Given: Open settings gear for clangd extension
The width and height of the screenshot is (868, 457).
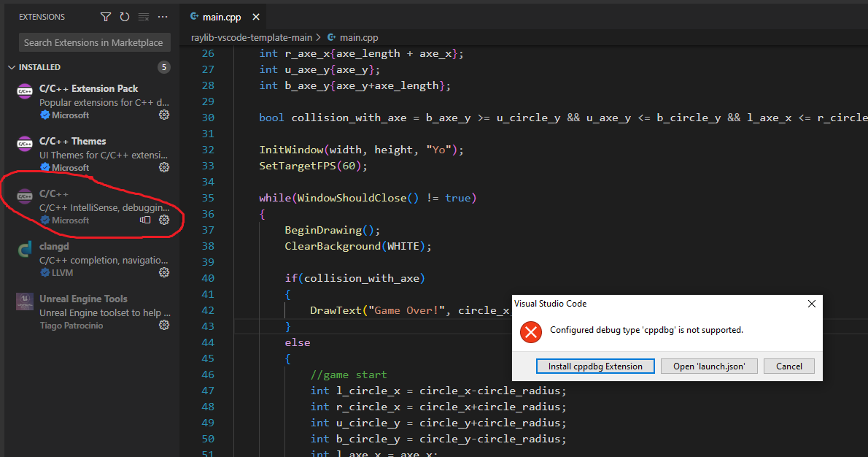Looking at the screenshot, I should [164, 272].
